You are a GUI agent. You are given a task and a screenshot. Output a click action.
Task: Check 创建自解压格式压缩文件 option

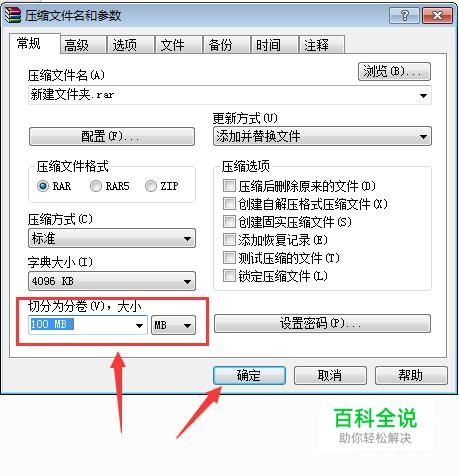(229, 204)
